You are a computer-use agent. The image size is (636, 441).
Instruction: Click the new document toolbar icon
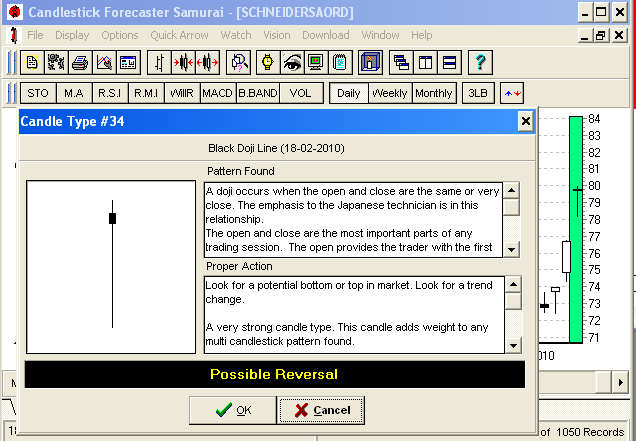tap(32, 62)
